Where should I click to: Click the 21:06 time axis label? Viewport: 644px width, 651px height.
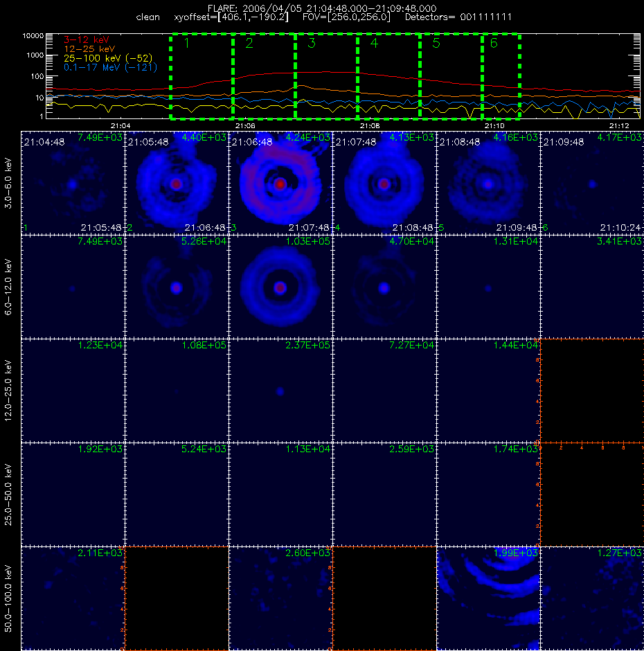click(x=245, y=126)
